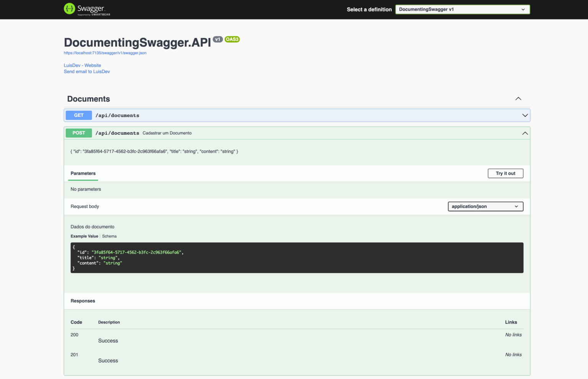Open the Select a definition dropdown
This screenshot has height=379, width=588.
pyautogui.click(x=462, y=9)
